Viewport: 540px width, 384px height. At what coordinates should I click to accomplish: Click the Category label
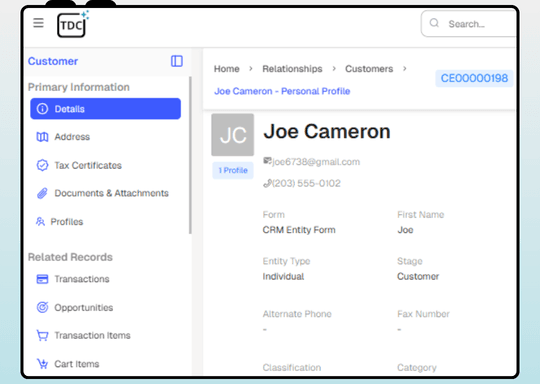click(x=417, y=367)
